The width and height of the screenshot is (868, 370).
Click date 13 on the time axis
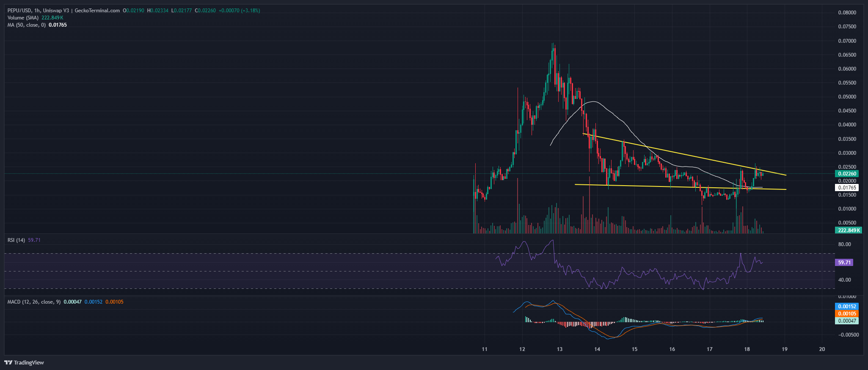(559, 349)
